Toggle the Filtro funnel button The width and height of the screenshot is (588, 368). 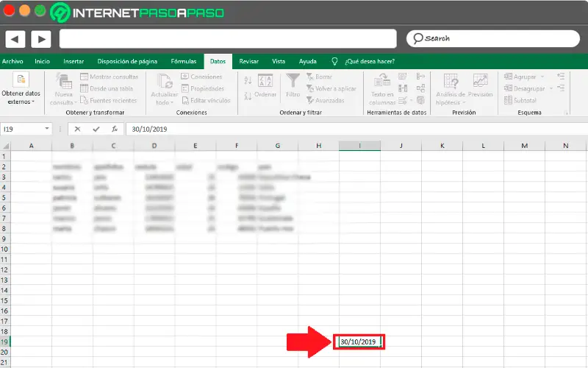[293, 85]
